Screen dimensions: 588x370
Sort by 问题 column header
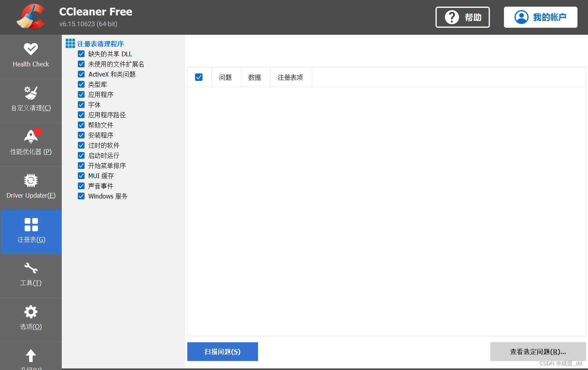click(x=226, y=77)
